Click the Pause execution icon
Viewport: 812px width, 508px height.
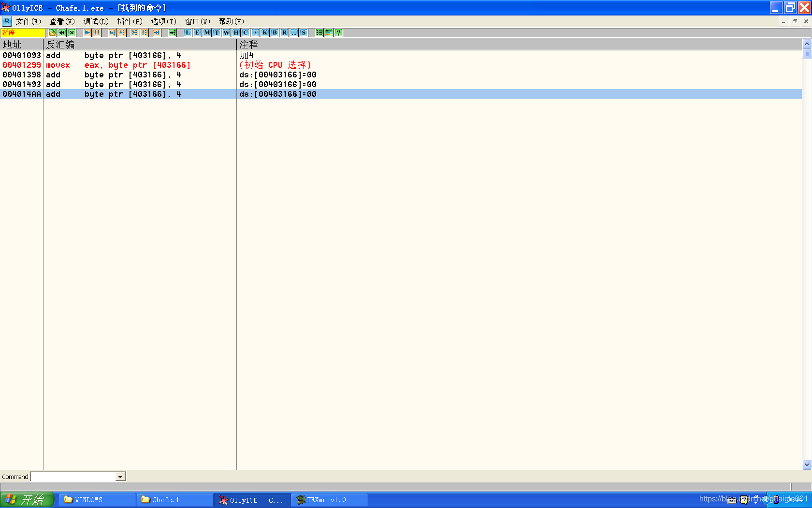click(x=97, y=32)
